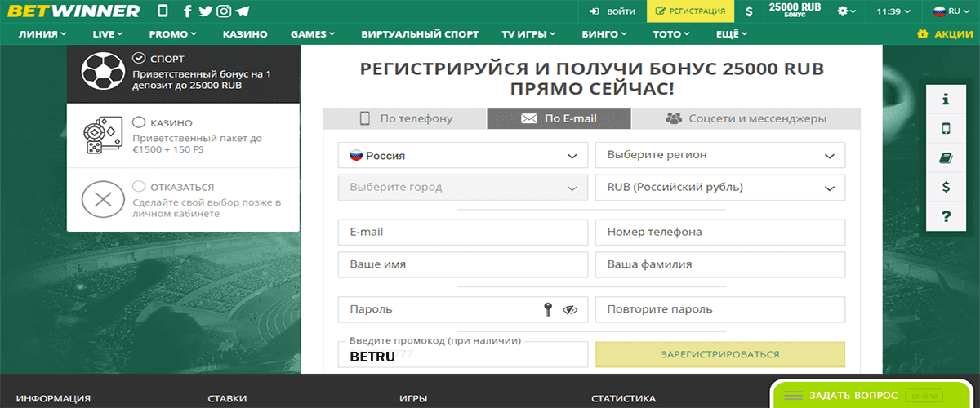Select the Казино bonus radio option
The image size is (980, 408).
138,122
